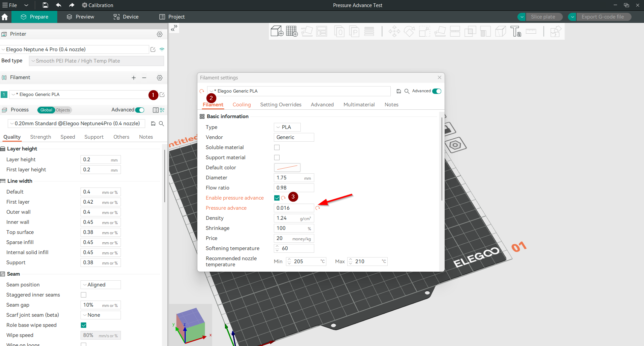This screenshot has height=346, width=644.
Task: Select the Support painting tool icon
Action: click(485, 31)
